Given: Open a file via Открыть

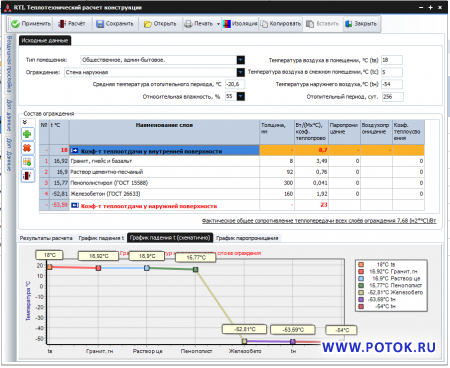Looking at the screenshot, I should click(160, 24).
